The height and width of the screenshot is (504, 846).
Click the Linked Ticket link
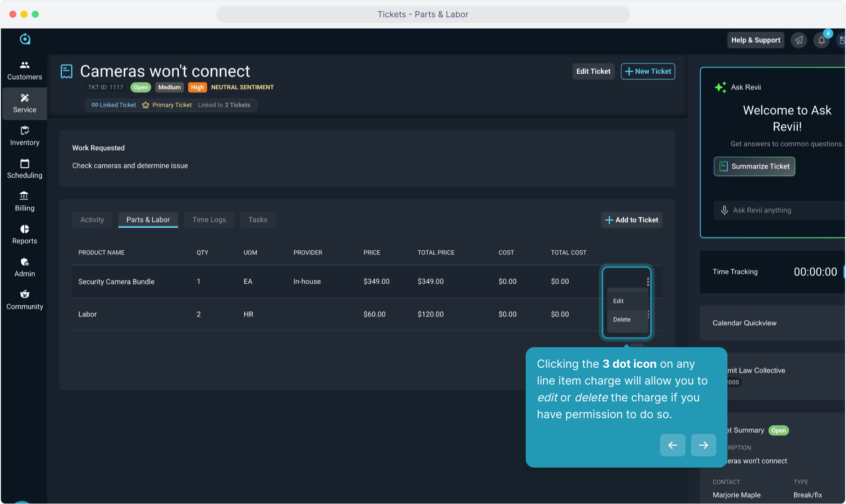pos(114,105)
